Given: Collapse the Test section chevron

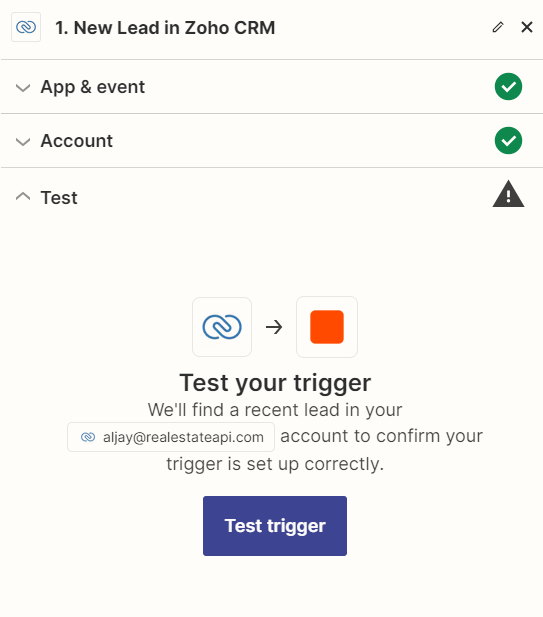Looking at the screenshot, I should (x=23, y=196).
